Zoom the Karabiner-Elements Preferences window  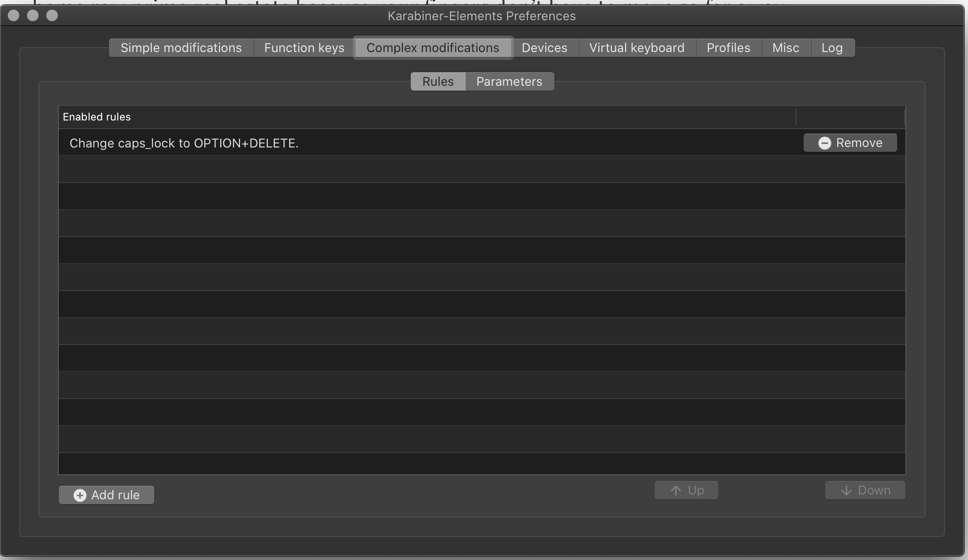(x=52, y=15)
